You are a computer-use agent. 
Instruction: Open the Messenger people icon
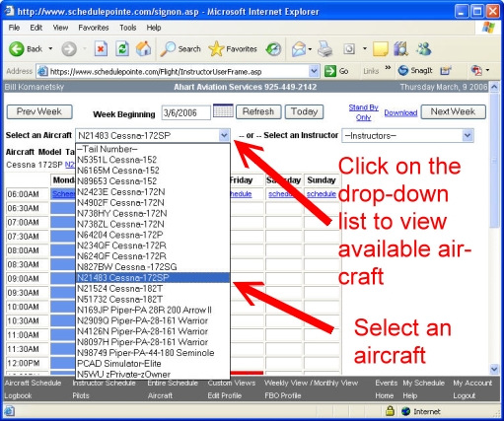coord(423,49)
